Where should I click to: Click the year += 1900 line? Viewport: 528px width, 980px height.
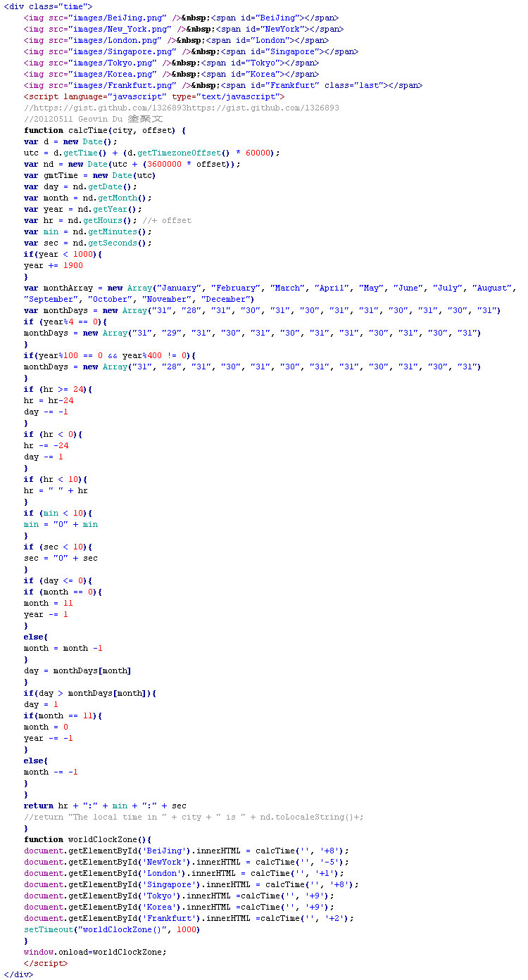(x=54, y=265)
